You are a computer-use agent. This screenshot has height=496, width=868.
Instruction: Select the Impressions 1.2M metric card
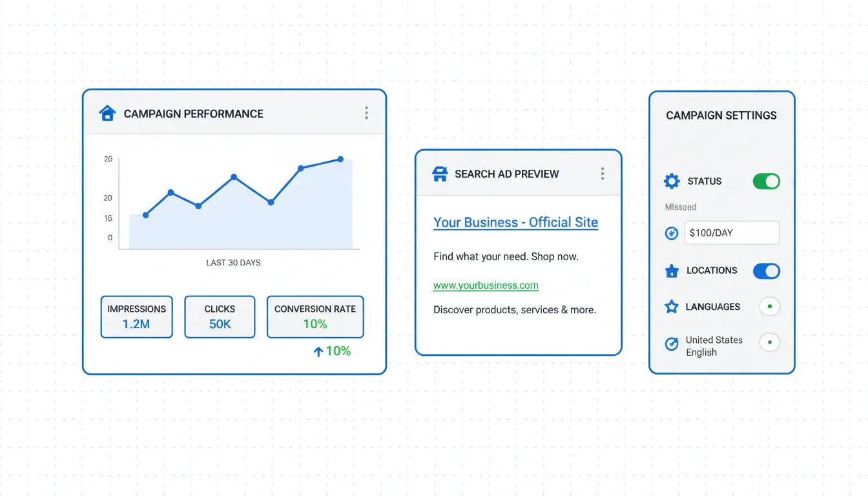136,316
